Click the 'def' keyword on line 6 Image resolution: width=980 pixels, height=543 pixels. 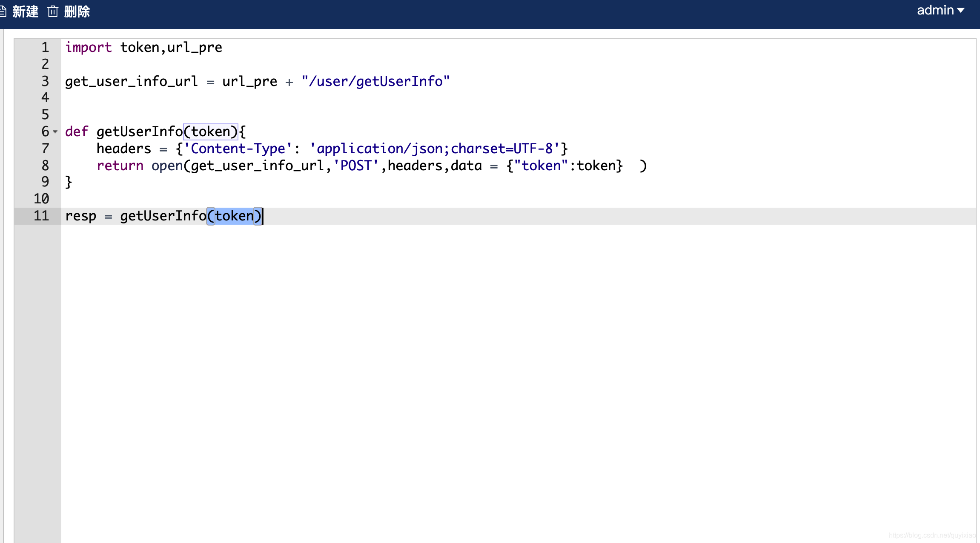click(x=77, y=131)
